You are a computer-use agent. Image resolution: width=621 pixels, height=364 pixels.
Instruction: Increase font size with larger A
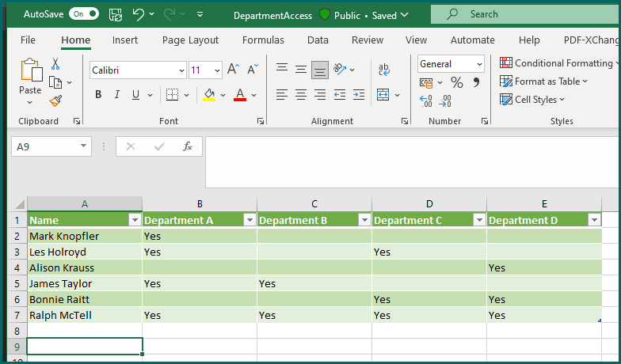[x=233, y=70]
